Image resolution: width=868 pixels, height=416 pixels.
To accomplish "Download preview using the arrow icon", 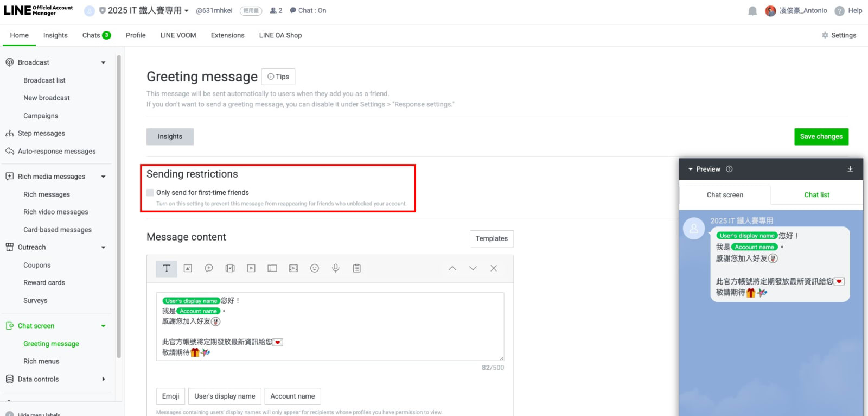I will pos(850,169).
